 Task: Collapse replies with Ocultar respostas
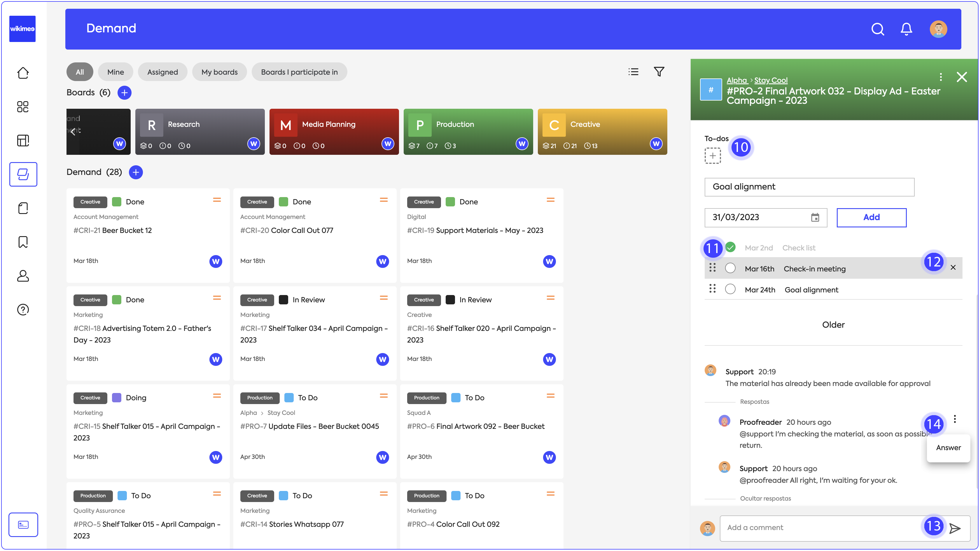coord(765,499)
